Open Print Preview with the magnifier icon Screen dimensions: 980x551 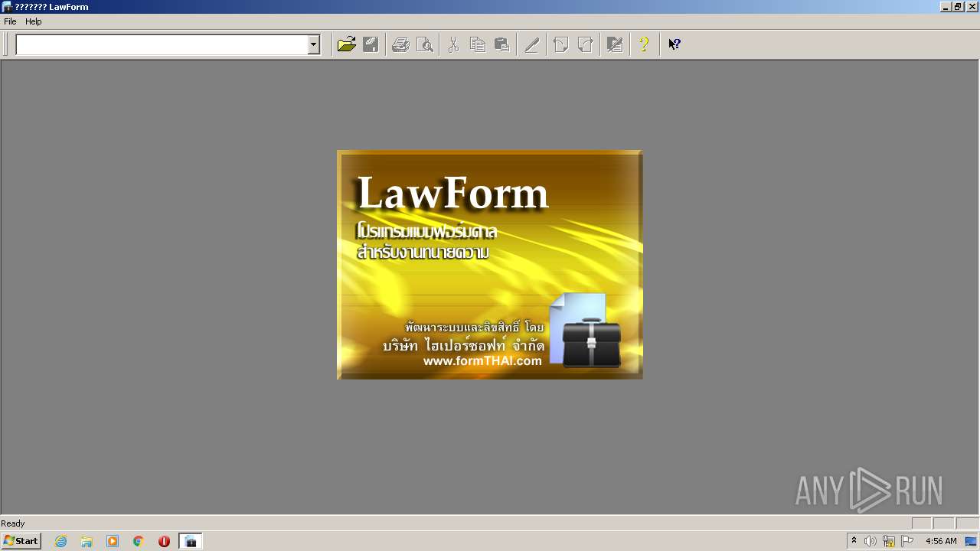click(424, 44)
